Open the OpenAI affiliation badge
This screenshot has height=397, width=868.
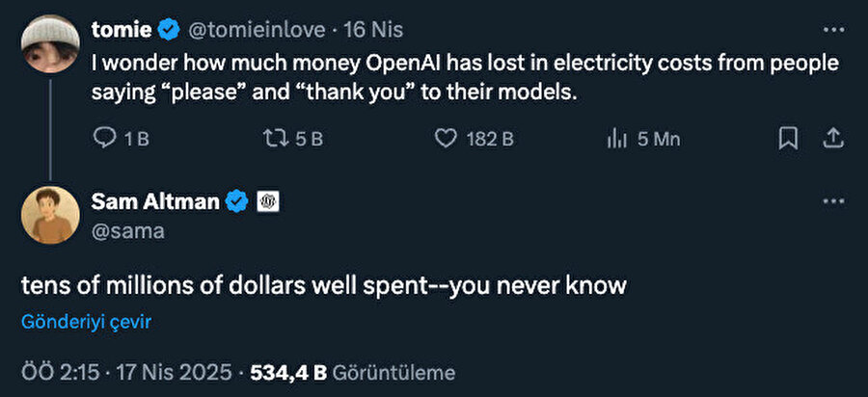(x=267, y=201)
